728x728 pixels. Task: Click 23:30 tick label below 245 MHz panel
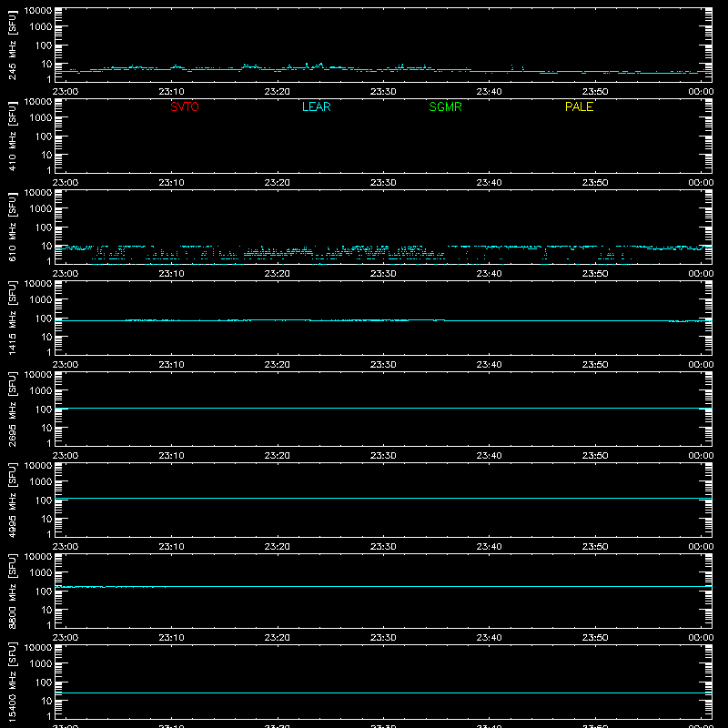tap(383, 92)
